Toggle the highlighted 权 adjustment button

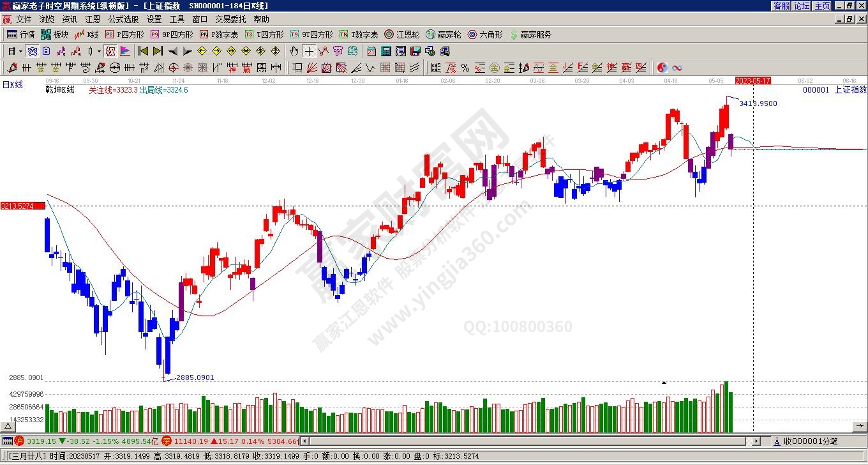pyautogui.click(x=110, y=51)
